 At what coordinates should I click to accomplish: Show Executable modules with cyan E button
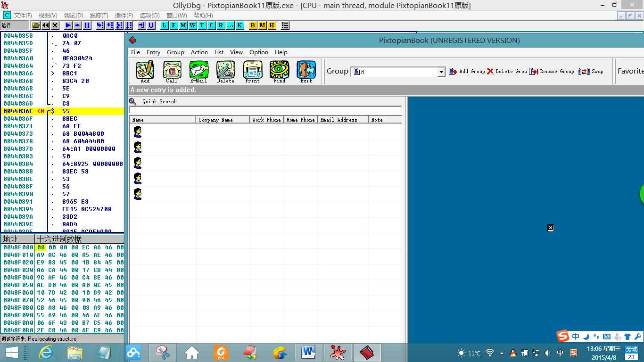(x=174, y=25)
